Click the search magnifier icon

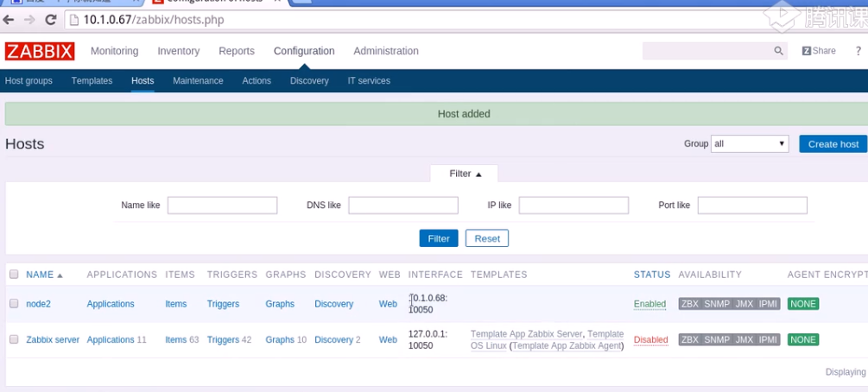pos(778,51)
